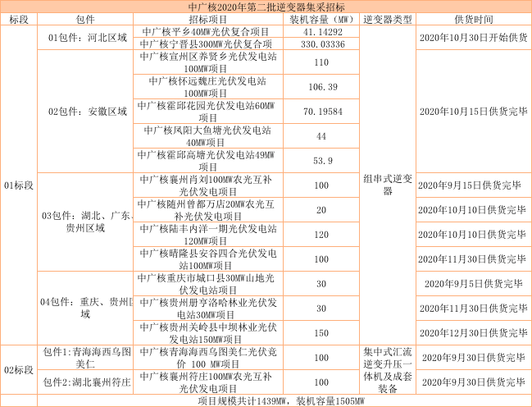532x407 pixels.
Task: Select the 标段 column header
Action: coord(19,20)
